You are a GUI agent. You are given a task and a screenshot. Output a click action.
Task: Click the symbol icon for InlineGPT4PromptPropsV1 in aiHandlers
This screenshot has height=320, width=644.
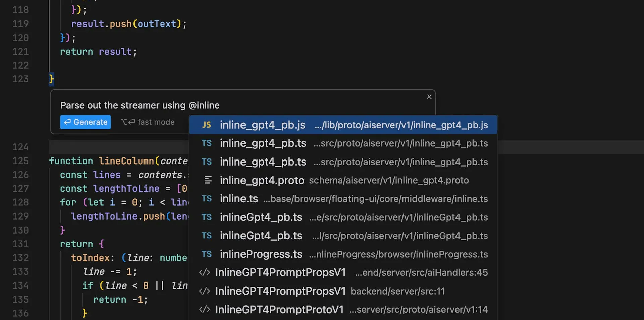204,272
